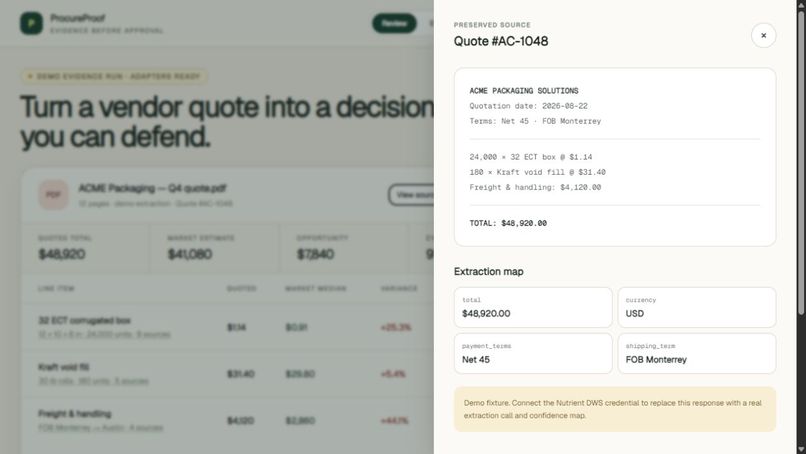806x454 pixels.
Task: Click the $2,860 market median cell
Action: tap(300, 421)
